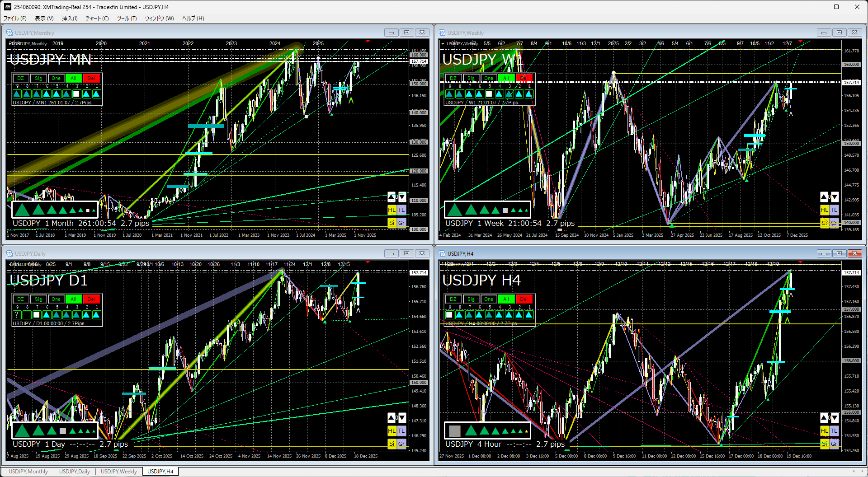The width and height of the screenshot is (868, 477).
Task: Click the Gr button on Monthly chart
Action: 401,223
